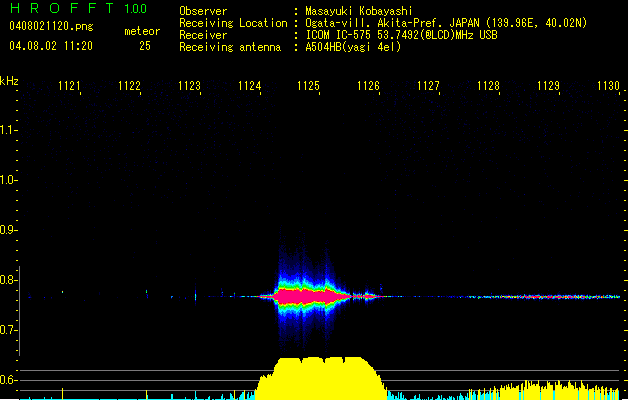Click the 1.1 kHz frequency tick label
This screenshot has width=629, height=400.
pyautogui.click(x=8, y=130)
